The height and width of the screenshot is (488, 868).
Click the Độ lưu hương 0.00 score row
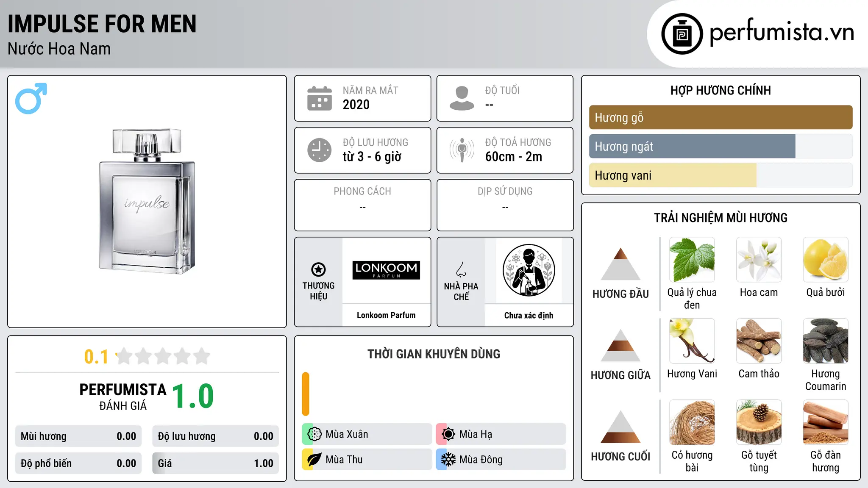pyautogui.click(x=216, y=436)
